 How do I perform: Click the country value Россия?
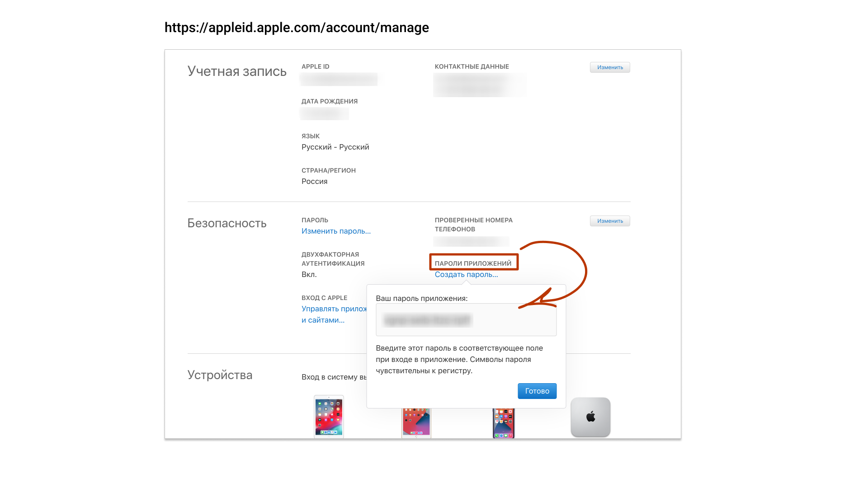315,181
